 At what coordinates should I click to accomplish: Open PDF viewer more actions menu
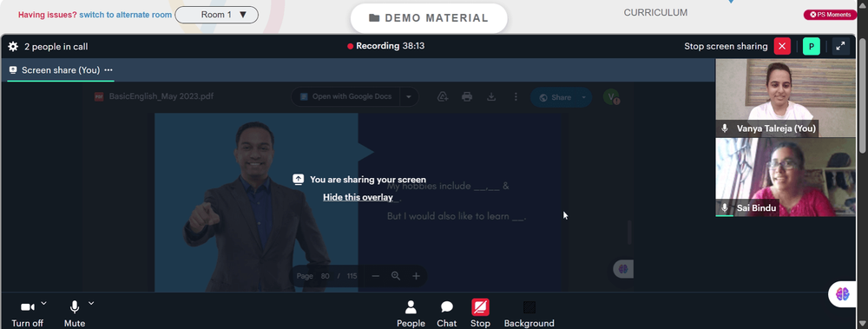[516, 97]
